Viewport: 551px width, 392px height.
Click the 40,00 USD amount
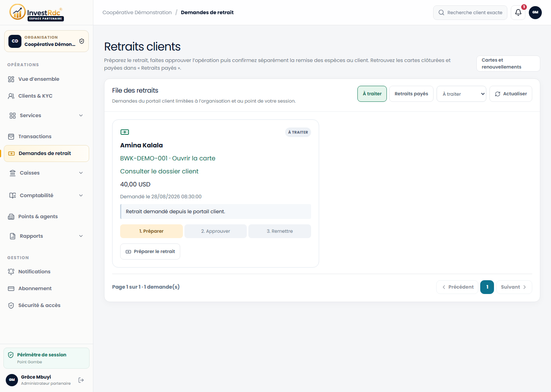(135, 185)
